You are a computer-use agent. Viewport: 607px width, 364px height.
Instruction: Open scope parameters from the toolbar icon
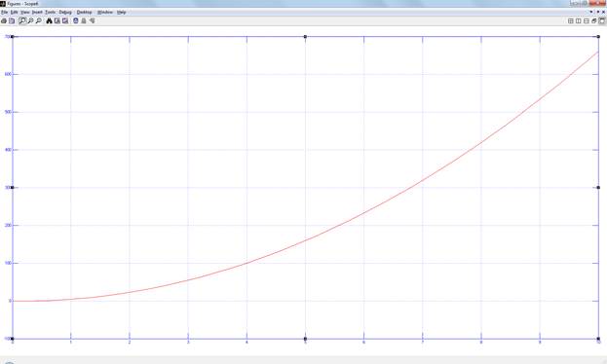[x=12, y=20]
